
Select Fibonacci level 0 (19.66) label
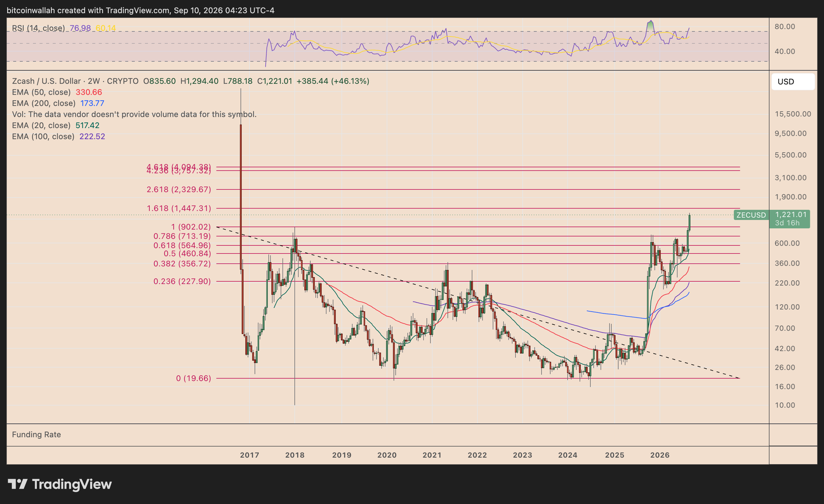tap(193, 378)
